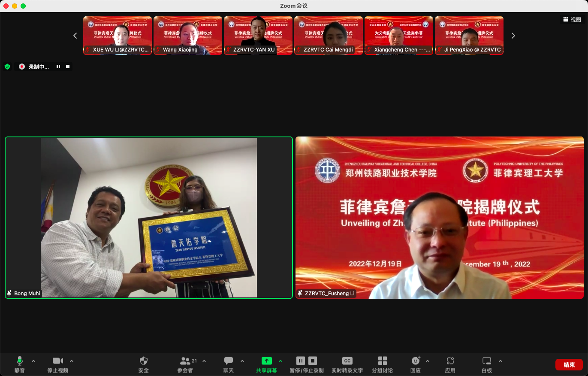
Task: Click the 录制中 recording status text
Action: tap(39, 67)
